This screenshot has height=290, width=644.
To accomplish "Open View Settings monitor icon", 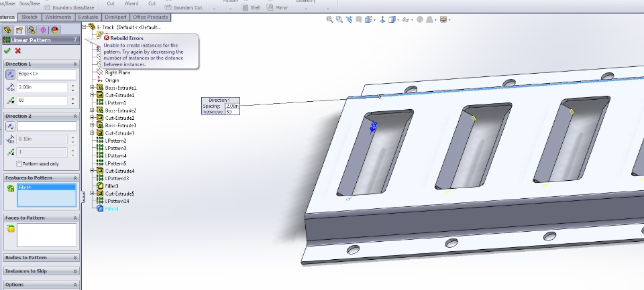I will pyautogui.click(x=443, y=19).
